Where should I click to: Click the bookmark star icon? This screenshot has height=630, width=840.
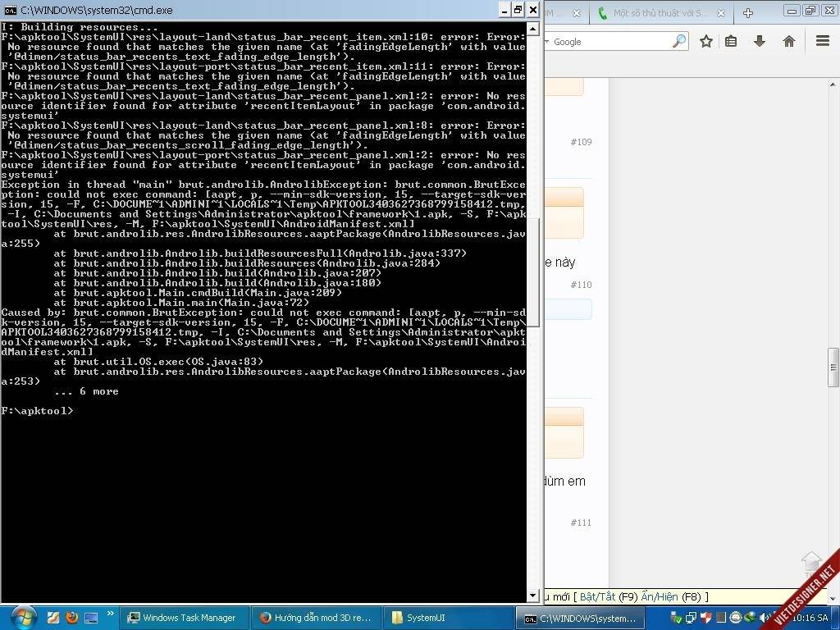pyautogui.click(x=705, y=41)
